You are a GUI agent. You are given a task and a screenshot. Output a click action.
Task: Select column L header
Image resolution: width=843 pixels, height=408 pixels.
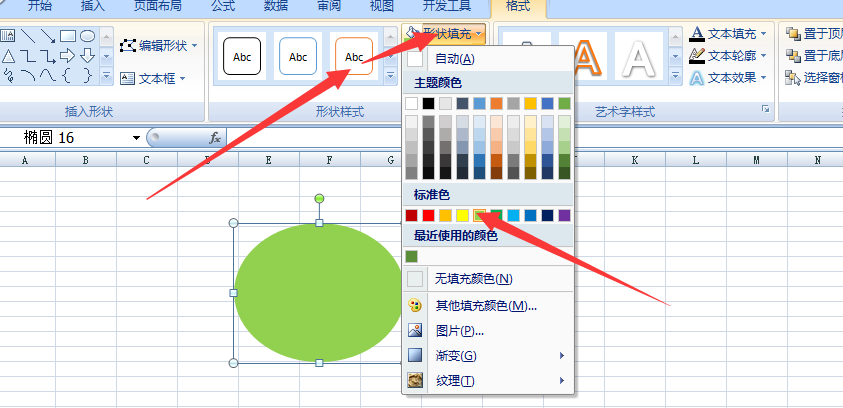(x=696, y=160)
